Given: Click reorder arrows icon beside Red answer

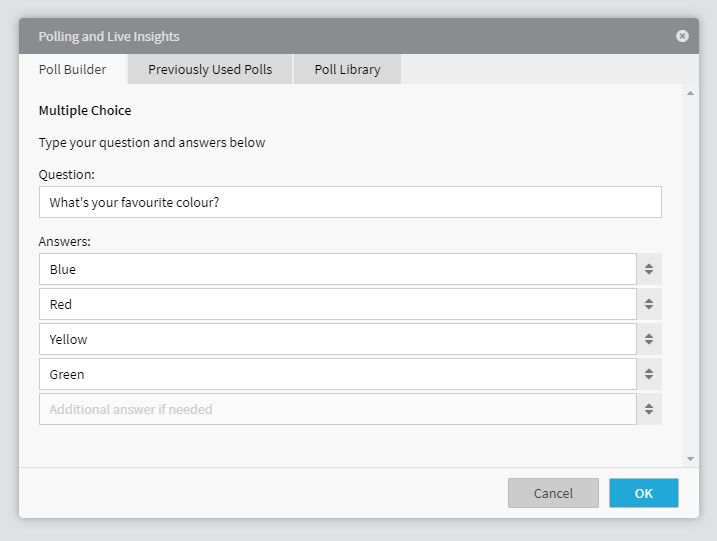Looking at the screenshot, I should [x=649, y=304].
